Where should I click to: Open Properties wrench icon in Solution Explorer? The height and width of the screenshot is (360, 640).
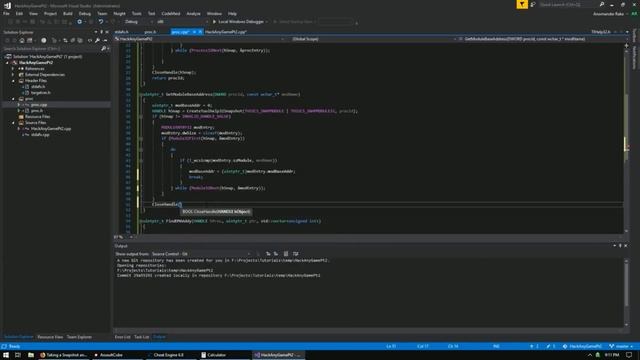click(97, 40)
